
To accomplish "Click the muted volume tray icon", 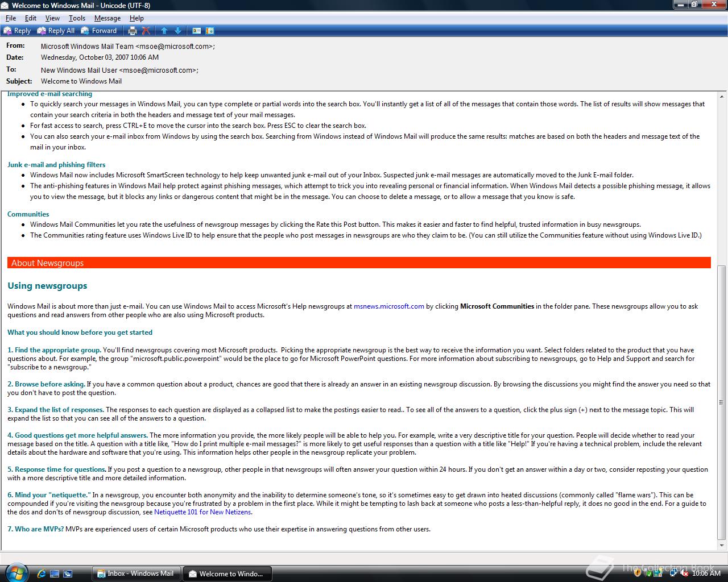I will [683, 573].
